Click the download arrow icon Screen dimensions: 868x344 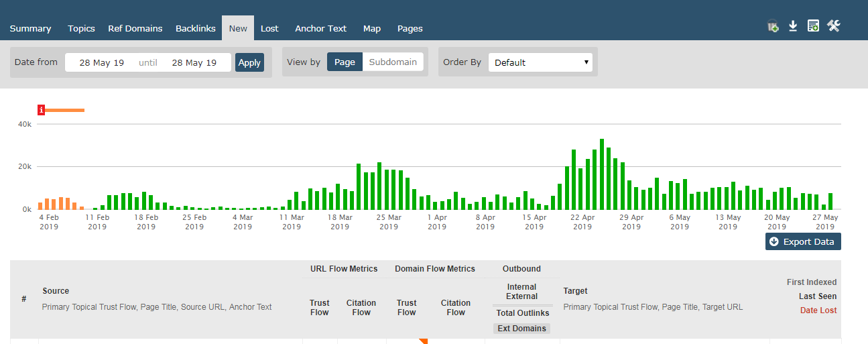pyautogui.click(x=793, y=26)
